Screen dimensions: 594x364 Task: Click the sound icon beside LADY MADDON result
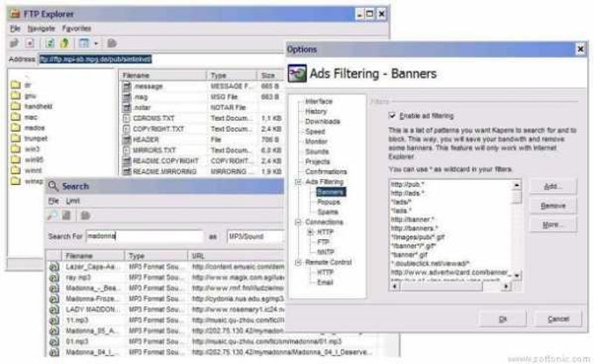click(x=54, y=310)
